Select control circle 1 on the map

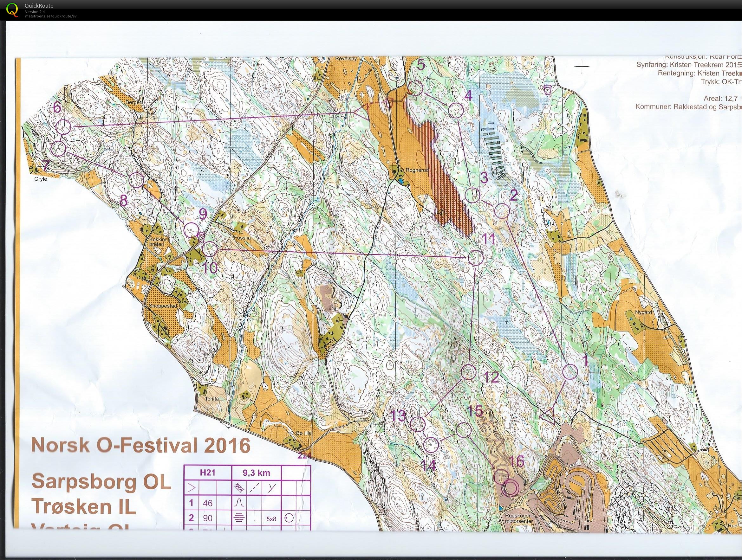[570, 372]
